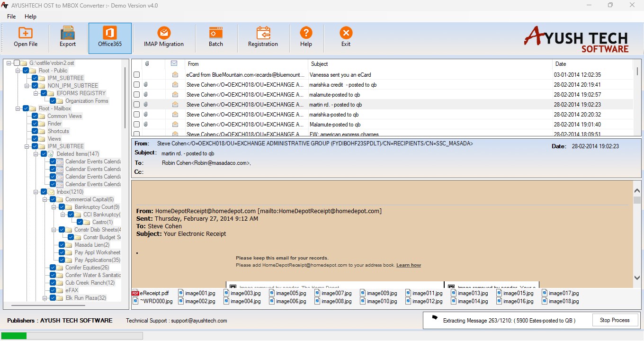The width and height of the screenshot is (644, 341).
Task: Select the image005.jpg attachment icon
Action: pos(272,293)
